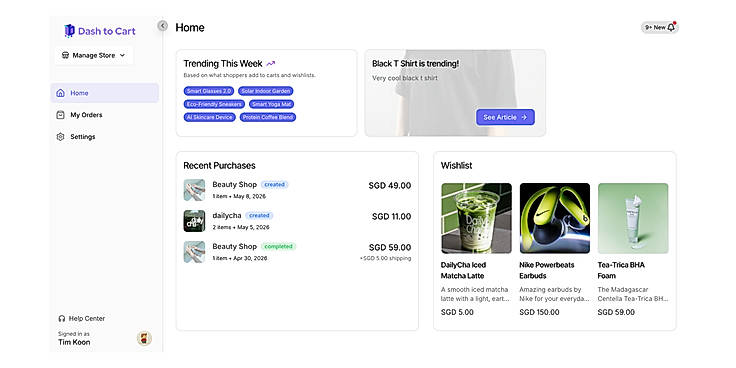Open the Help Center link
Image resolution: width=736 pixels, height=368 pixels.
[82, 318]
